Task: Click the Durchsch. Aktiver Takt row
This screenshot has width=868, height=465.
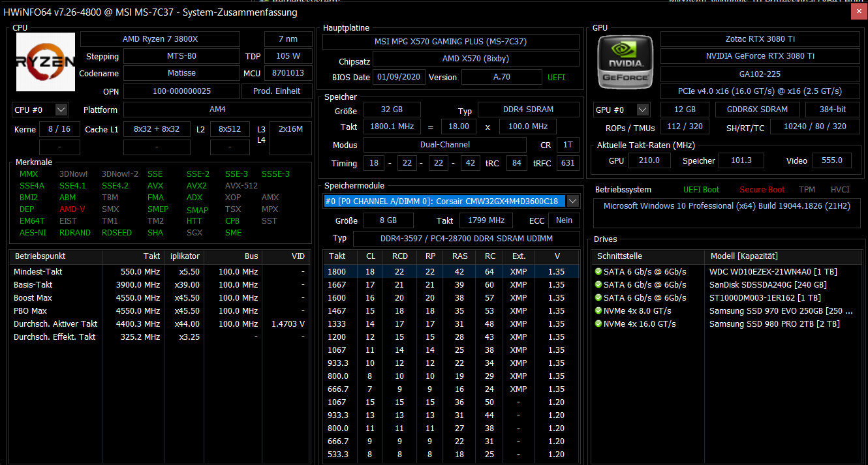Action: [x=161, y=323]
